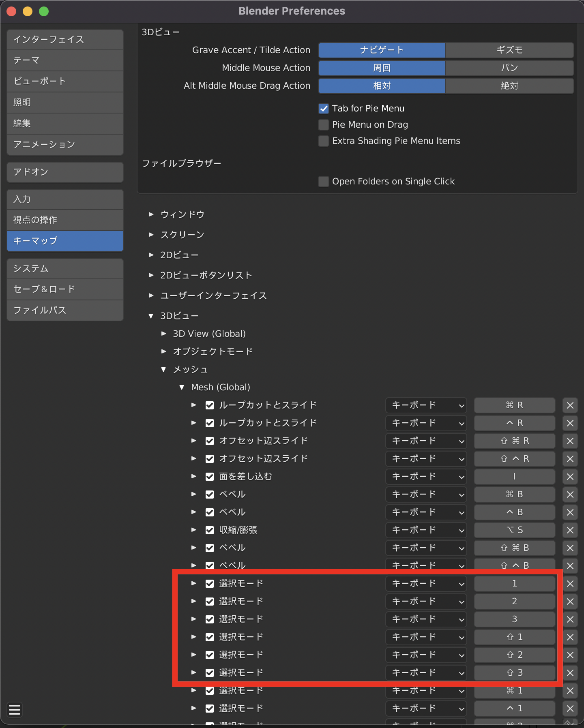Expand the スクリーン keymap section
The image size is (584, 728).
coord(151,235)
